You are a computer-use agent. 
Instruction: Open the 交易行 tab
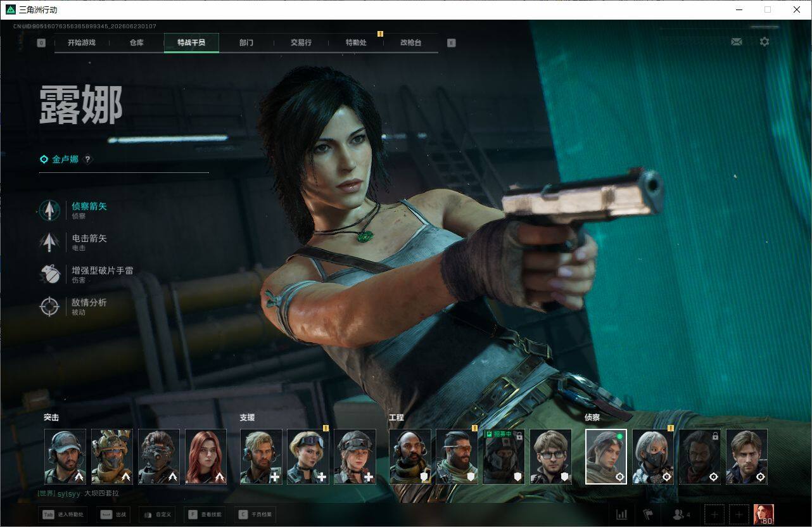coord(301,43)
